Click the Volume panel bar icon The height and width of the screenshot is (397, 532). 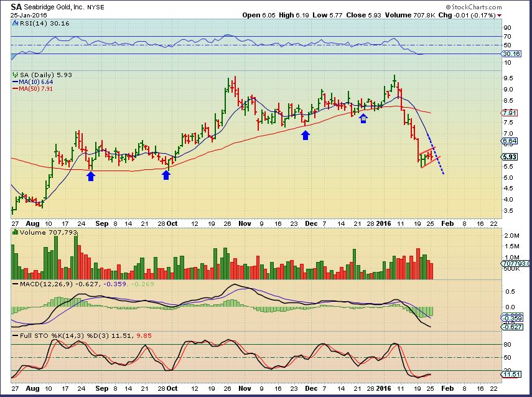click(x=15, y=233)
